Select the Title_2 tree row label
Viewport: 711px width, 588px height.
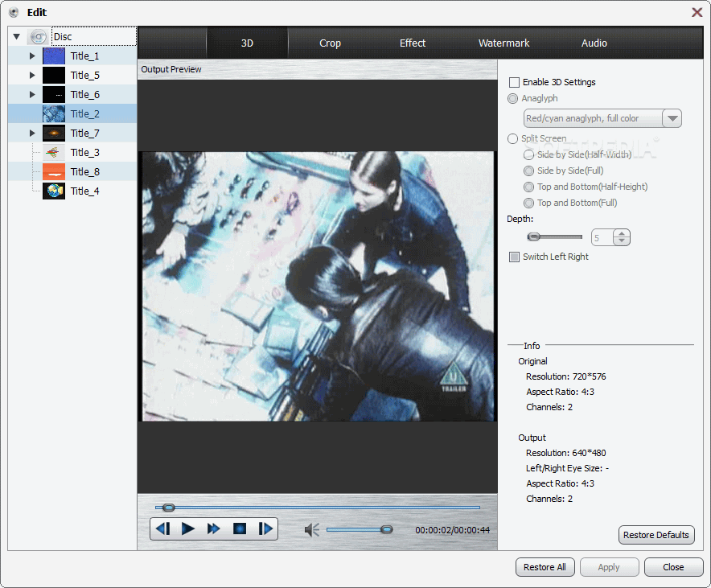[84, 113]
